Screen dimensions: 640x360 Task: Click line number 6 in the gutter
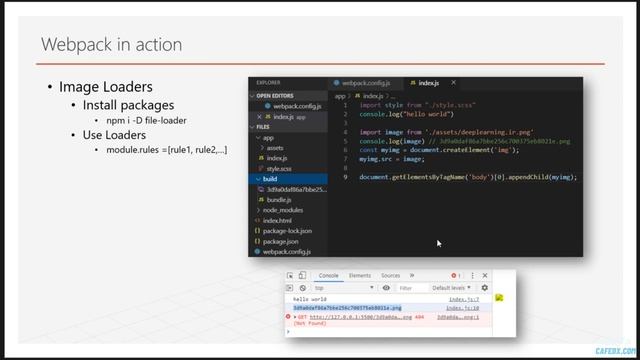[x=345, y=150]
